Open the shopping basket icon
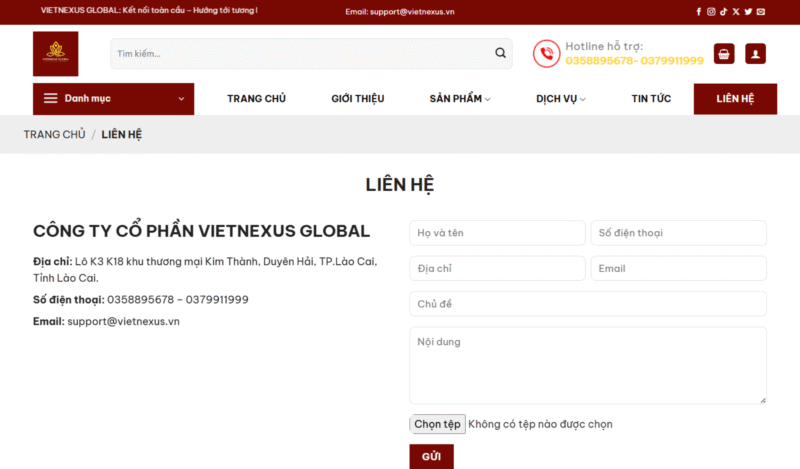This screenshot has width=800, height=469. click(724, 54)
